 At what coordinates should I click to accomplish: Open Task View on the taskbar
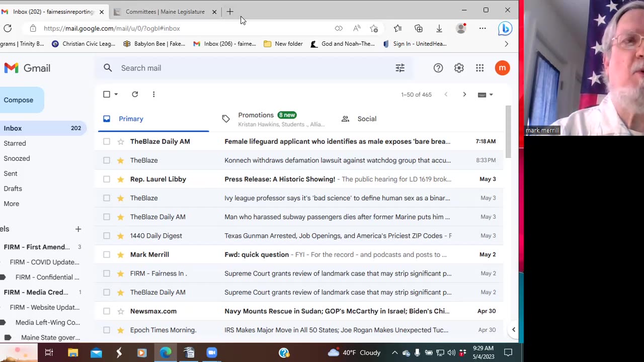(x=49, y=352)
